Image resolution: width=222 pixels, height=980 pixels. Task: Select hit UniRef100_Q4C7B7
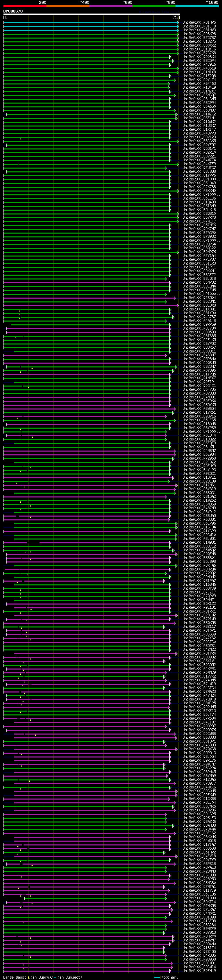(x=199, y=317)
